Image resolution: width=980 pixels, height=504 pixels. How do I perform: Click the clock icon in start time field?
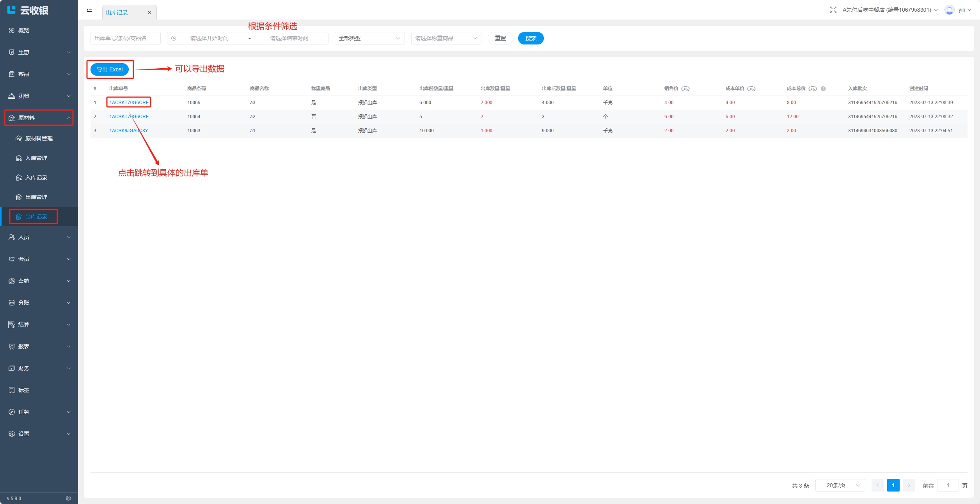click(x=174, y=38)
